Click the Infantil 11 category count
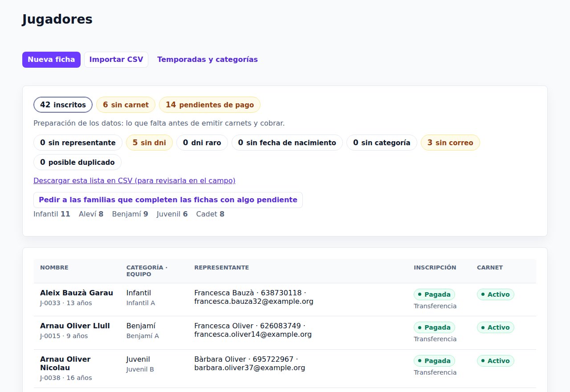 pyautogui.click(x=52, y=214)
